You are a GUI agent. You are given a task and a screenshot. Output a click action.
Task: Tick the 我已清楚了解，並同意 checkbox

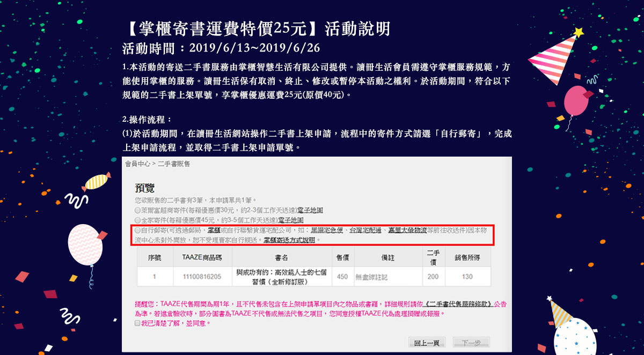coord(138,323)
